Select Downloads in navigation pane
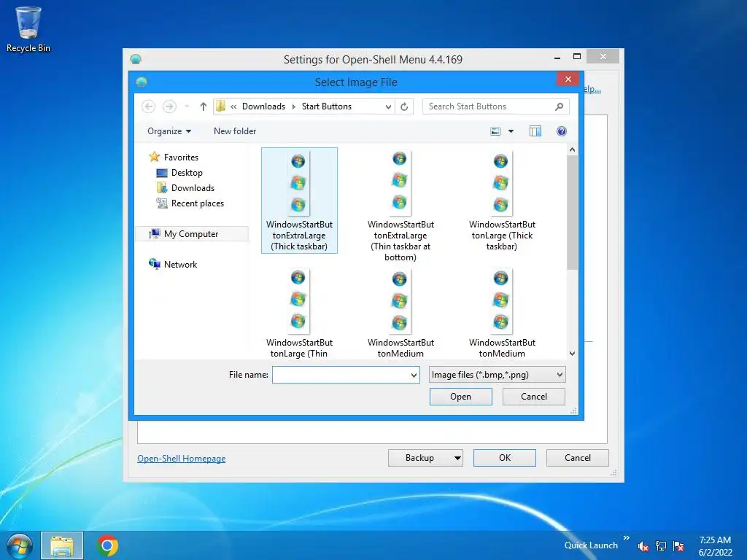Screen dimensions: 747x560 [x=193, y=188]
